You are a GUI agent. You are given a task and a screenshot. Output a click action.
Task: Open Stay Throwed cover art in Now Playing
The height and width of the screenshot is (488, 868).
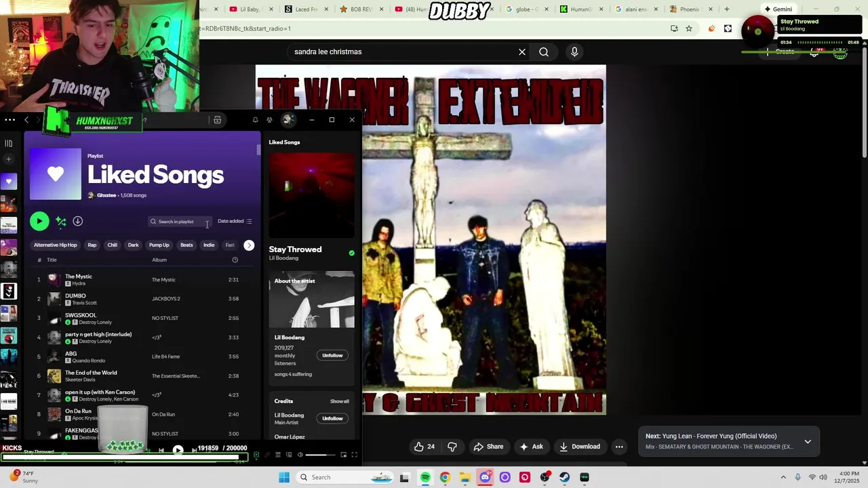tap(311, 195)
